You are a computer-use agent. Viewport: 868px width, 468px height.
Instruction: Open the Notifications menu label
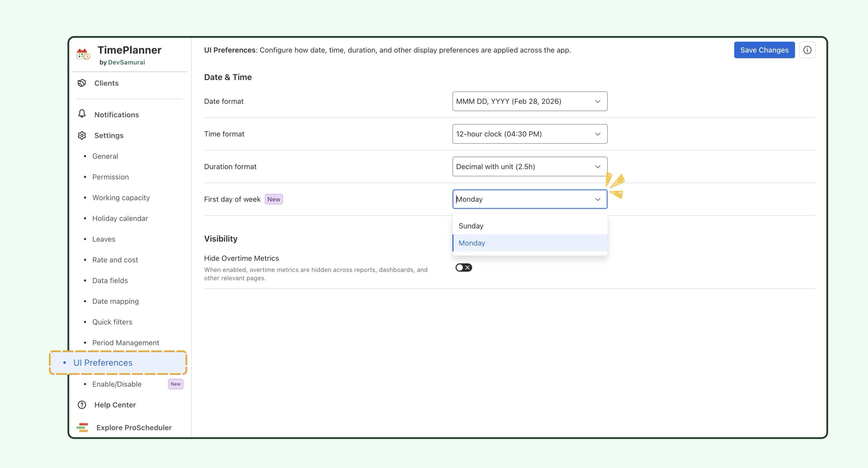pos(117,115)
